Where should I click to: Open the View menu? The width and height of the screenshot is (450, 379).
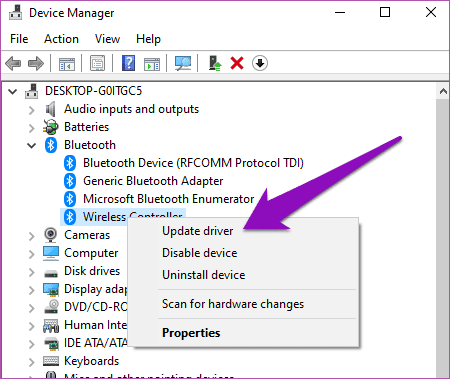click(x=107, y=39)
